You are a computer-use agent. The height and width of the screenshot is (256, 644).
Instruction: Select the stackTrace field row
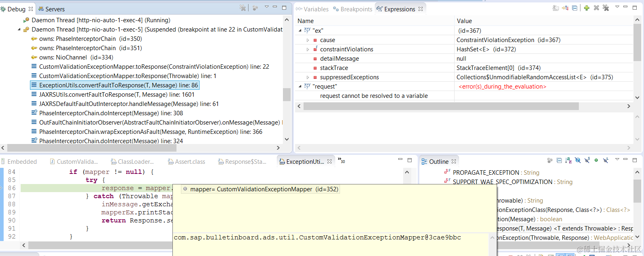pos(464,68)
